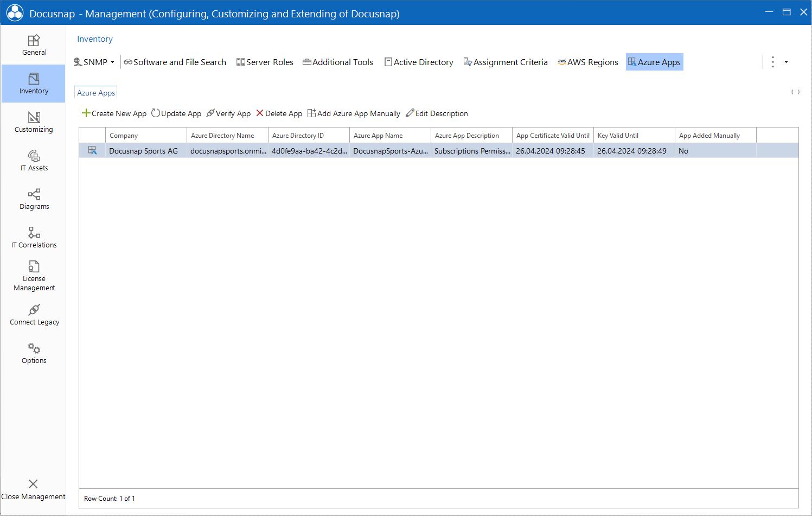This screenshot has height=516, width=812.
Task: Click Edit Description
Action: pyautogui.click(x=437, y=113)
